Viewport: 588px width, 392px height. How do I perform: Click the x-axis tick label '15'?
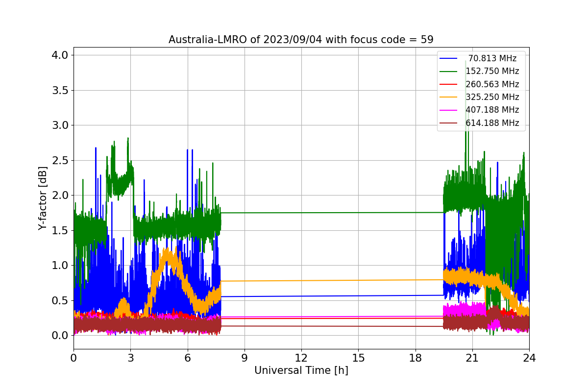point(358,358)
